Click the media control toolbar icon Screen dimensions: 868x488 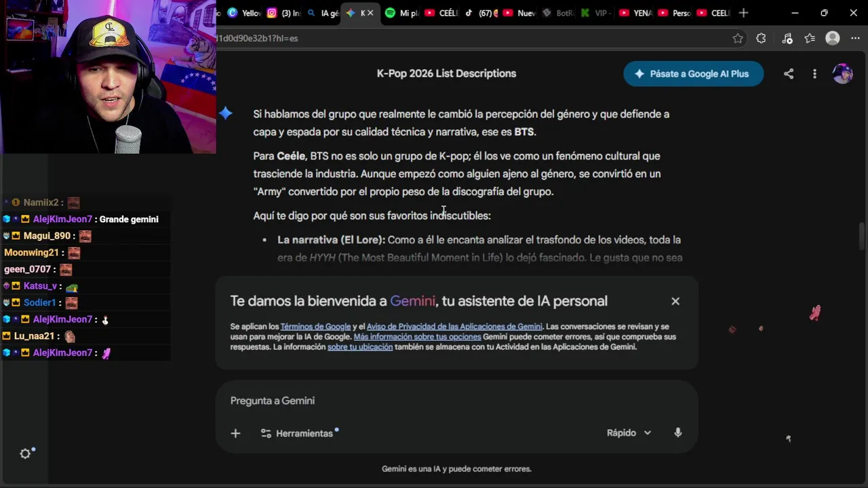pos(787,39)
